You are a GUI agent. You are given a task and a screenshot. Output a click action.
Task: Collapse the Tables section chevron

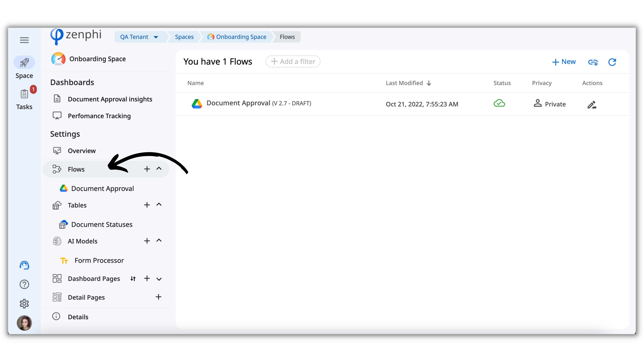click(x=159, y=205)
